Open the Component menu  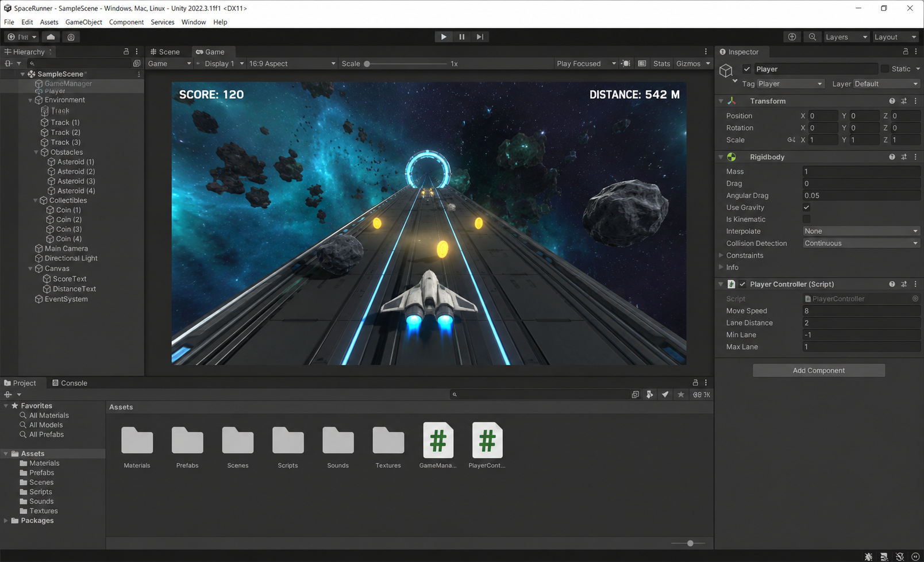click(x=126, y=22)
